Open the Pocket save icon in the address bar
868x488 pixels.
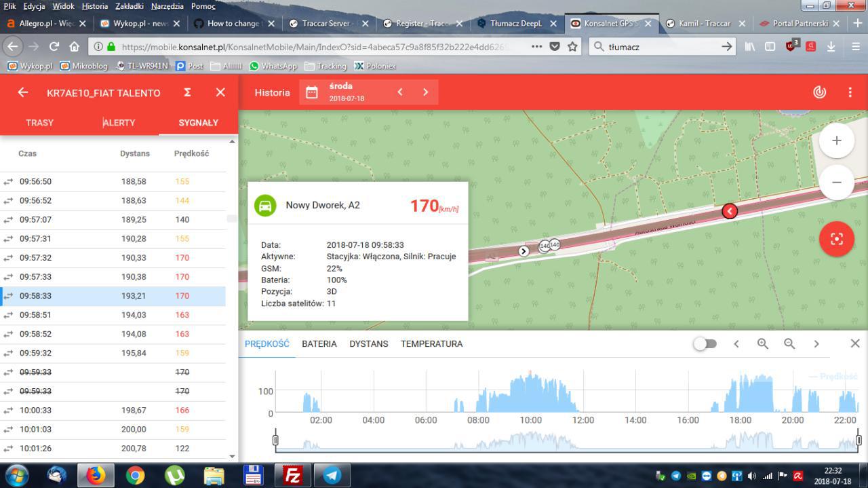(555, 47)
